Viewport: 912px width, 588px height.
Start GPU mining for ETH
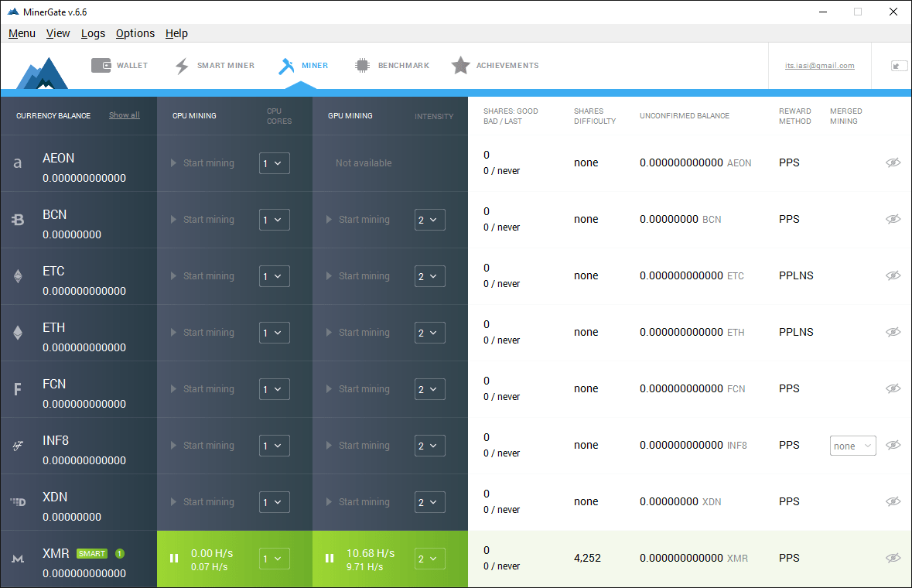pyautogui.click(x=357, y=333)
